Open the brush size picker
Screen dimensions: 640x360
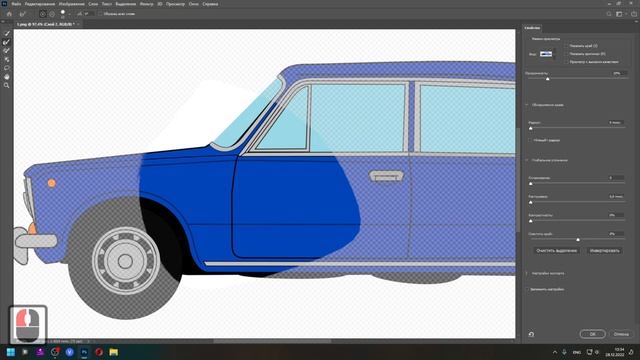(x=64, y=14)
